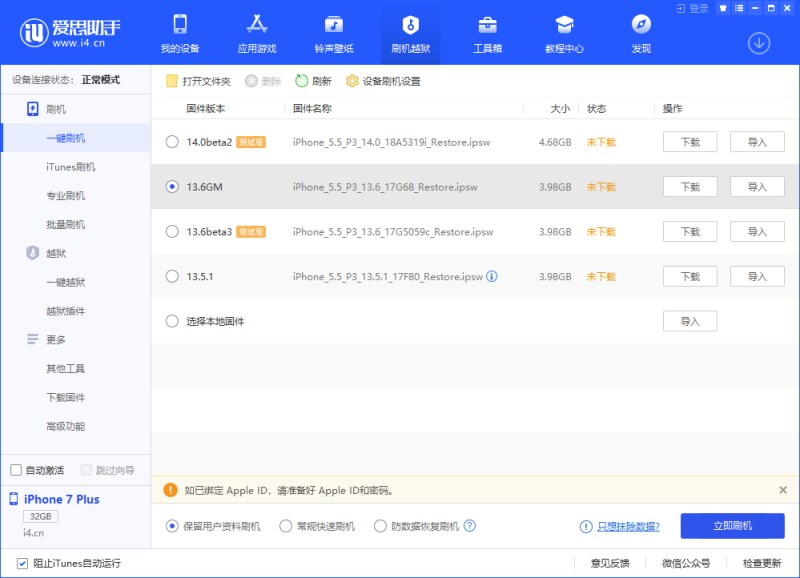Choose 常规快速刷机 radio option

(x=286, y=526)
